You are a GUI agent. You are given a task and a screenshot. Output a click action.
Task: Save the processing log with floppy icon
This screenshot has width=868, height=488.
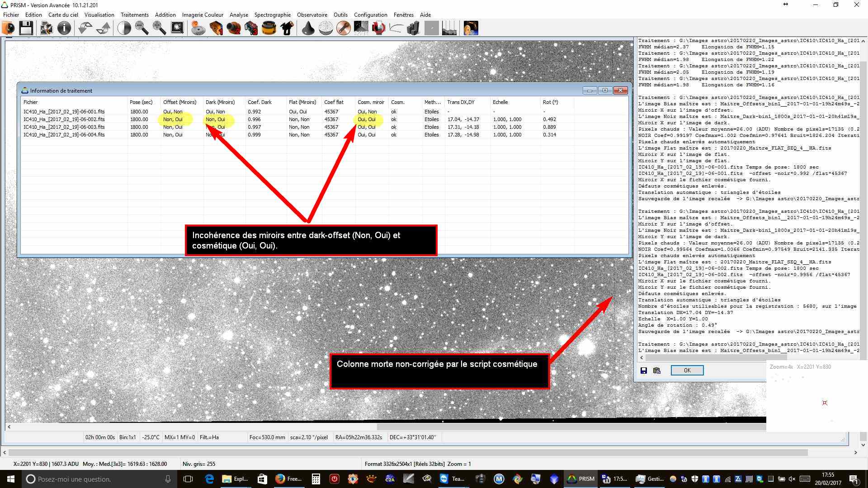tap(644, 371)
